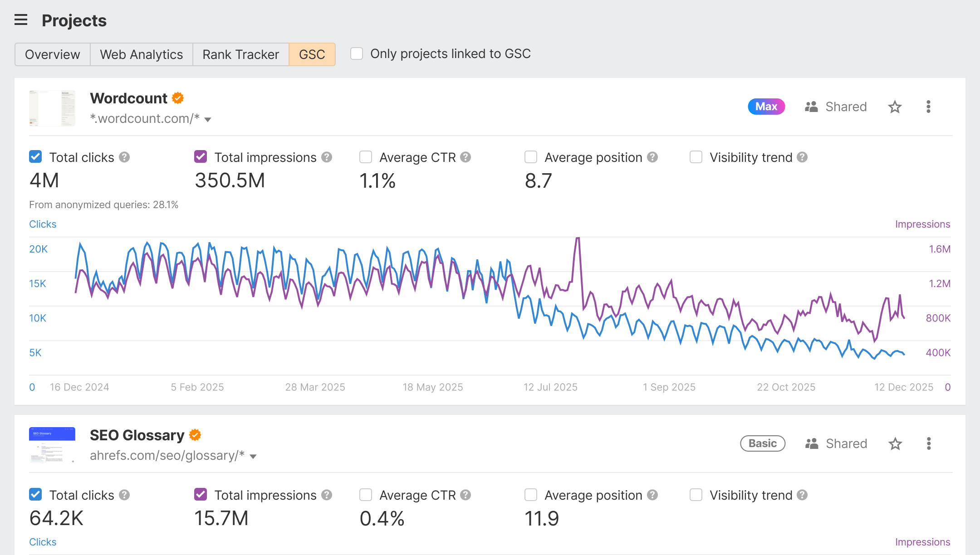
Task: Click Shared people icon for Wordcount
Action: tap(811, 107)
